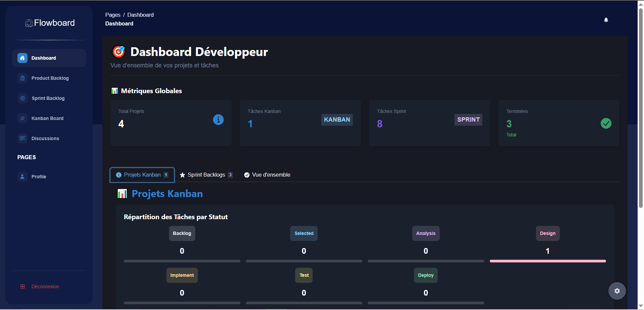Click 'Vue d'ensemble de vos projets et tâches' subtitle
Image resolution: width=644 pixels, height=310 pixels.
point(164,65)
